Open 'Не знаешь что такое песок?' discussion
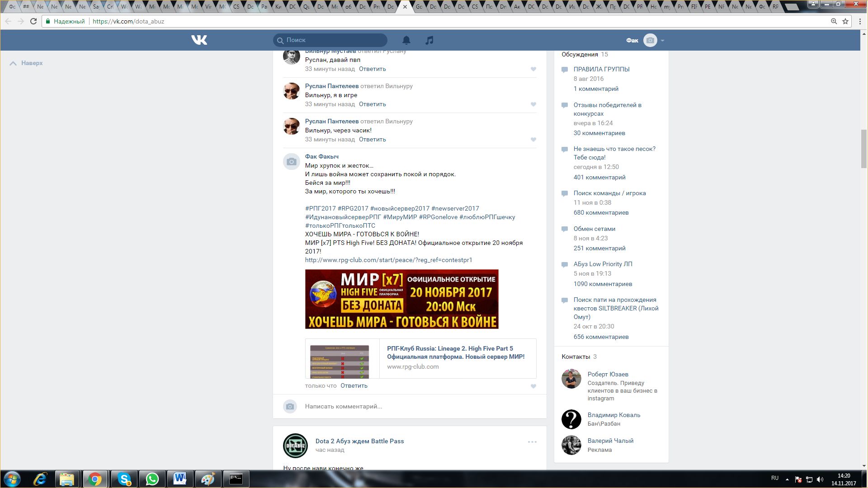The width and height of the screenshot is (868, 488). click(x=614, y=153)
